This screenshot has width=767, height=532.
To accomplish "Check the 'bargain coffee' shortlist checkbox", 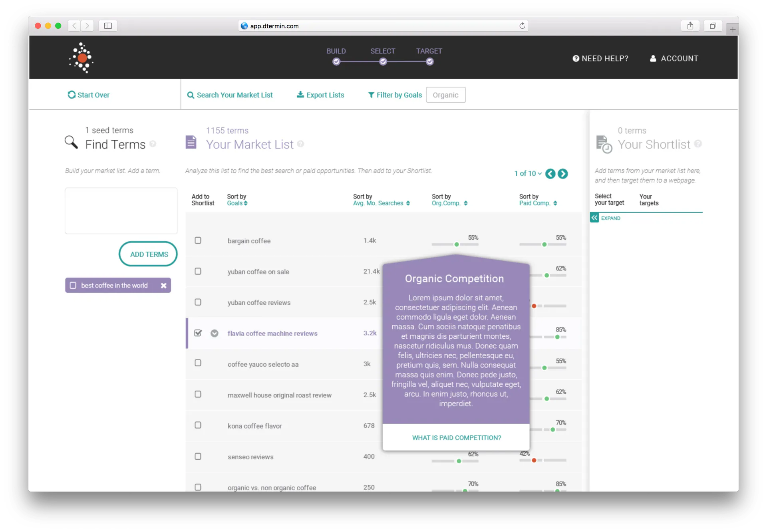I will pos(198,240).
